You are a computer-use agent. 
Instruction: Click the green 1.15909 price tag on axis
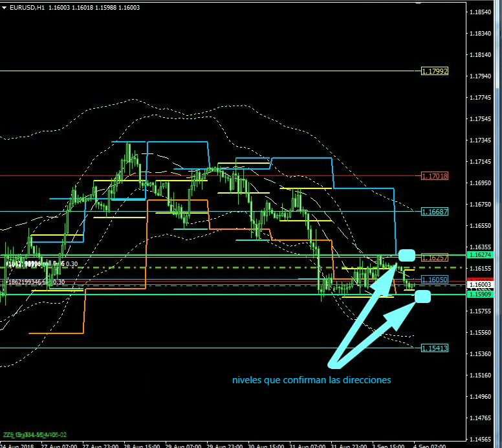483,295
